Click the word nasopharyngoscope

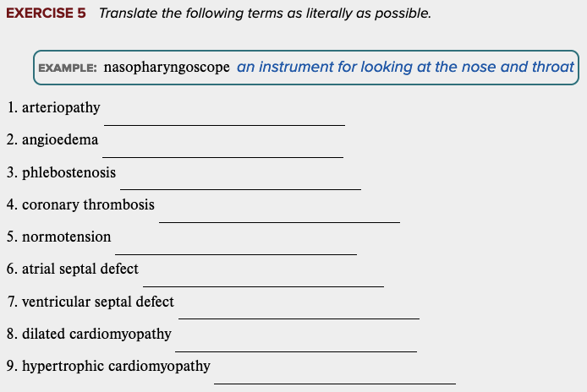[x=167, y=68]
